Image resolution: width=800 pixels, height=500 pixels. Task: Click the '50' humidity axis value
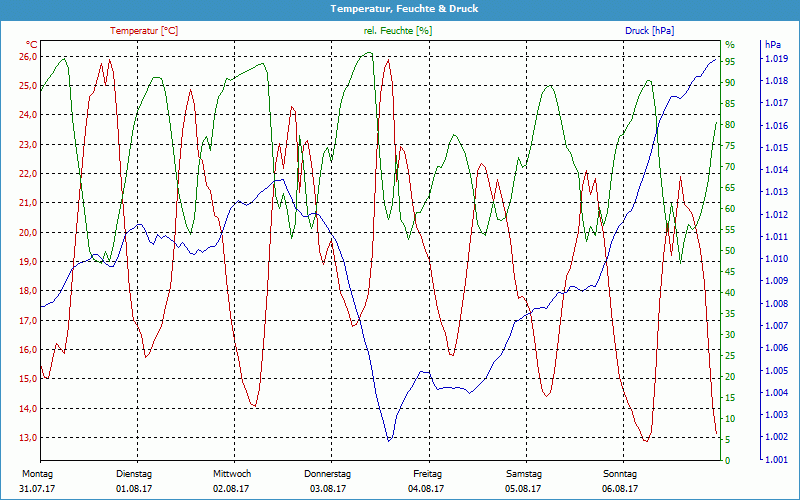pos(730,251)
